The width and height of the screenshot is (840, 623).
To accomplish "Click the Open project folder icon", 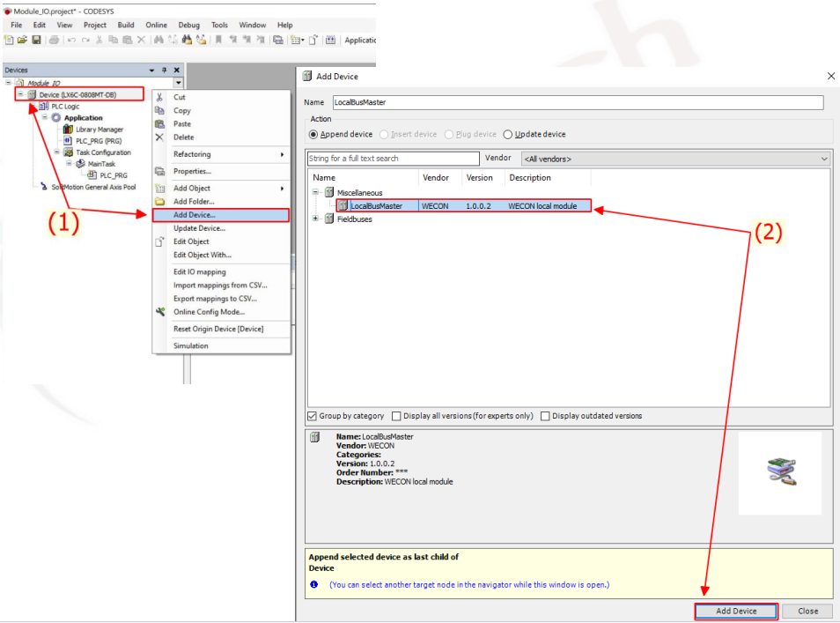I will click(x=23, y=41).
